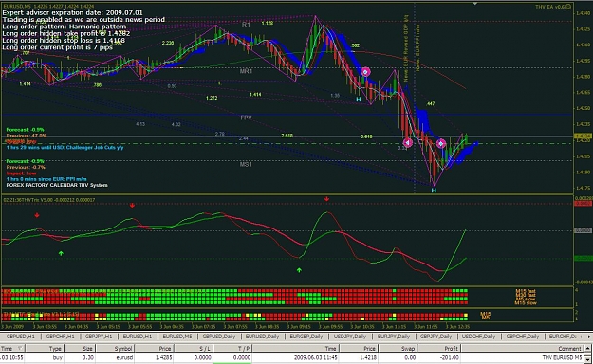Viewport: 593px width, 364px height.
Task: Select the EURUSD,M5 chart tab
Action: pyautogui.click(x=177, y=336)
